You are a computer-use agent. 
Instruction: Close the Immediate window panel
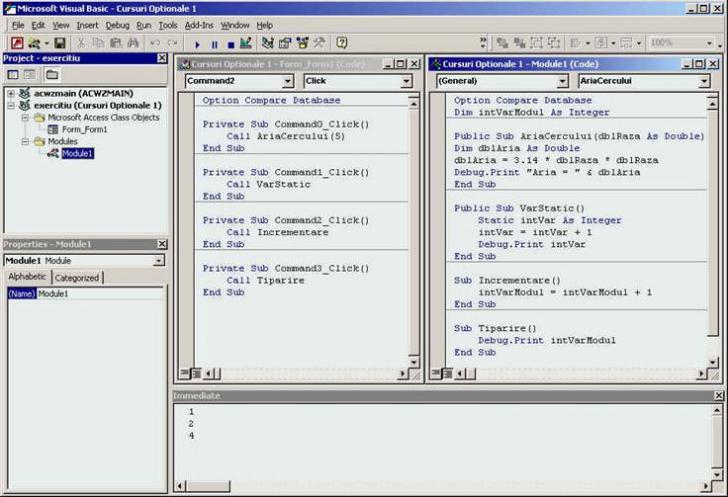[x=718, y=395]
